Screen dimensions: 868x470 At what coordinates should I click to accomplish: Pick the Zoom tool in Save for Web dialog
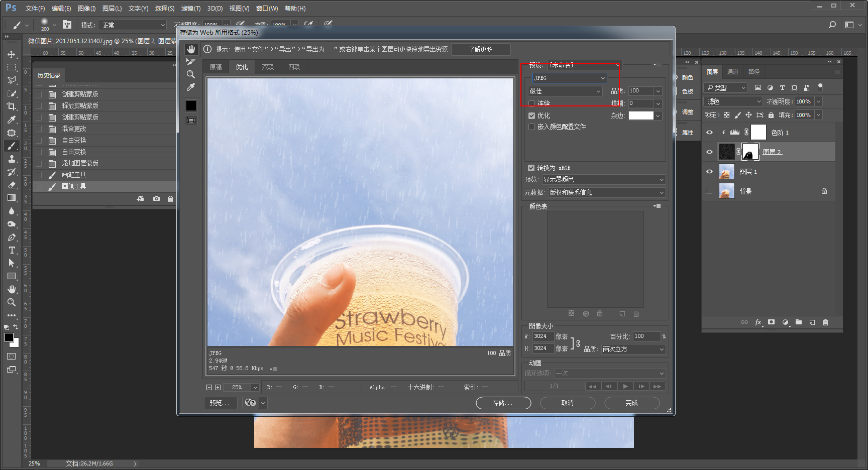tap(191, 74)
